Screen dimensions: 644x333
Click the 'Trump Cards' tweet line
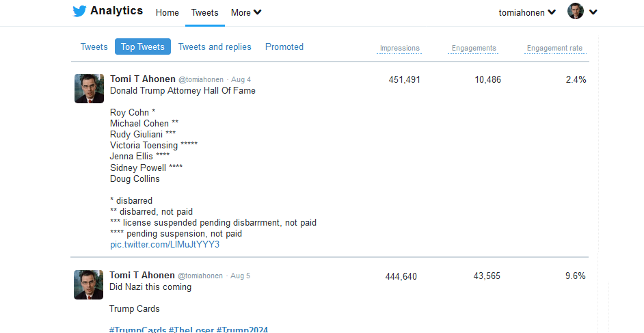point(134,309)
